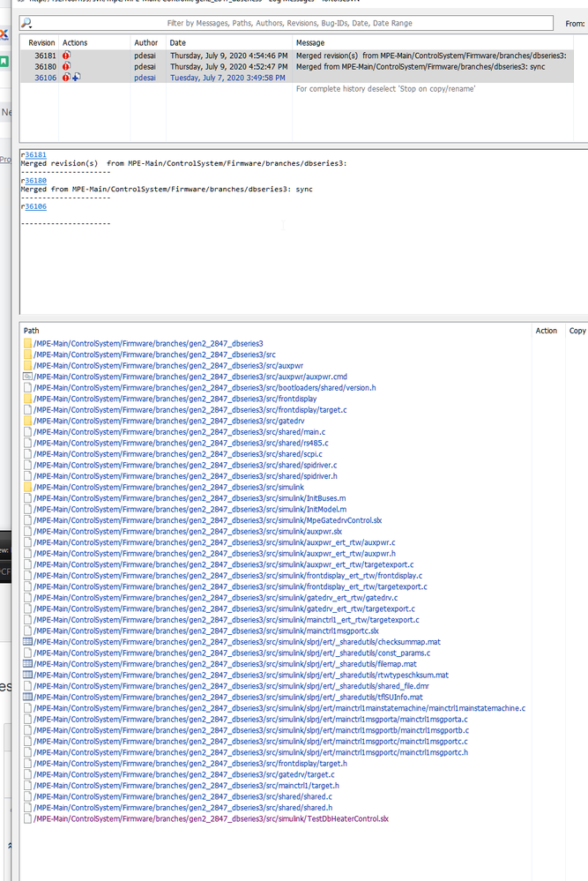Select the mainctrl1msgportc.h path entry
This screenshot has width=588, height=881.
[250, 752]
